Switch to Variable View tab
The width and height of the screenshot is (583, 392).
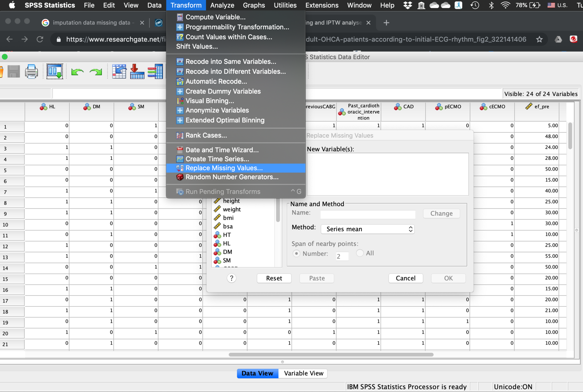pyautogui.click(x=304, y=373)
